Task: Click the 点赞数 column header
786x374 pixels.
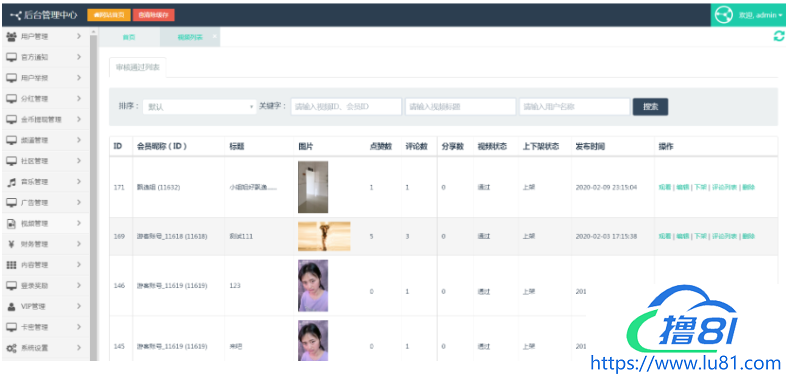Action: (x=380, y=147)
